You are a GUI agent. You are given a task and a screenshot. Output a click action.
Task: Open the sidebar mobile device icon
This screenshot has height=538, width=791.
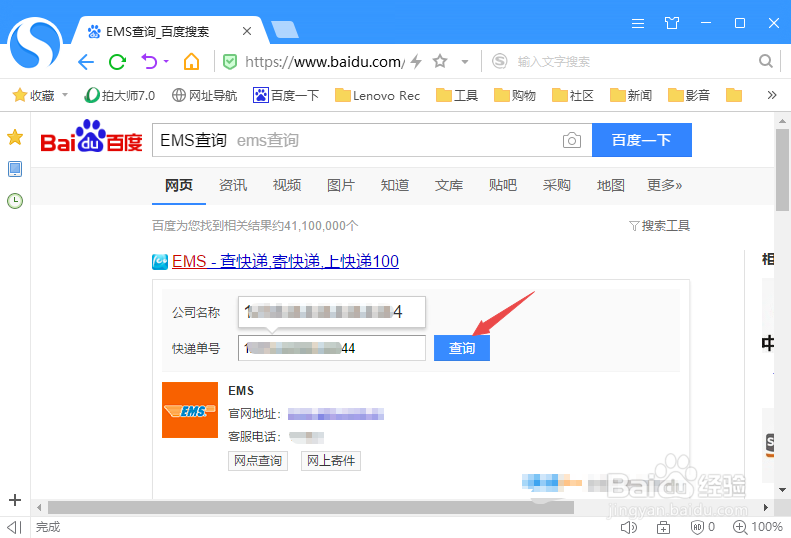pos(15,169)
